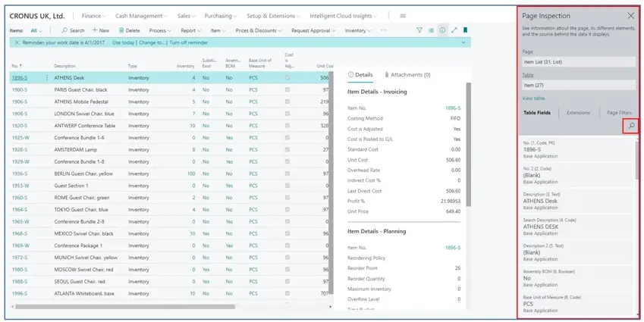This screenshot has height=322, width=644.
Task: Click the expand page arrows icon
Action: 454,30
